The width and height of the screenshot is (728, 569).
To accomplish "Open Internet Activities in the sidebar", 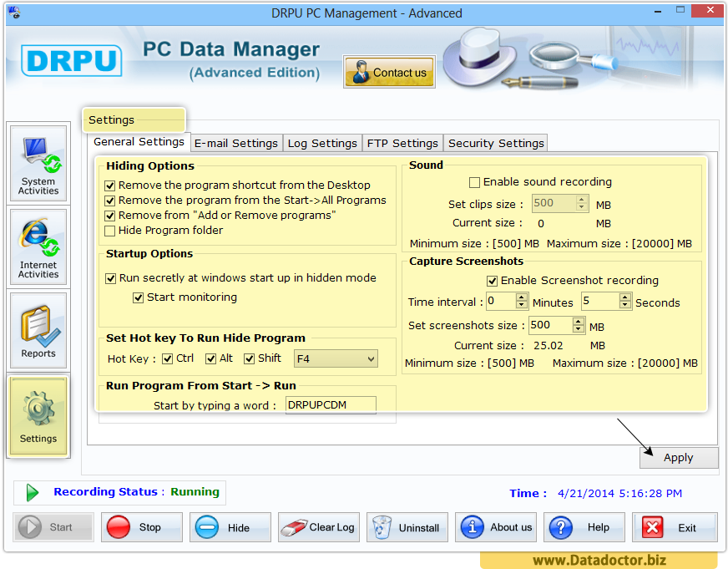I will point(38,247).
